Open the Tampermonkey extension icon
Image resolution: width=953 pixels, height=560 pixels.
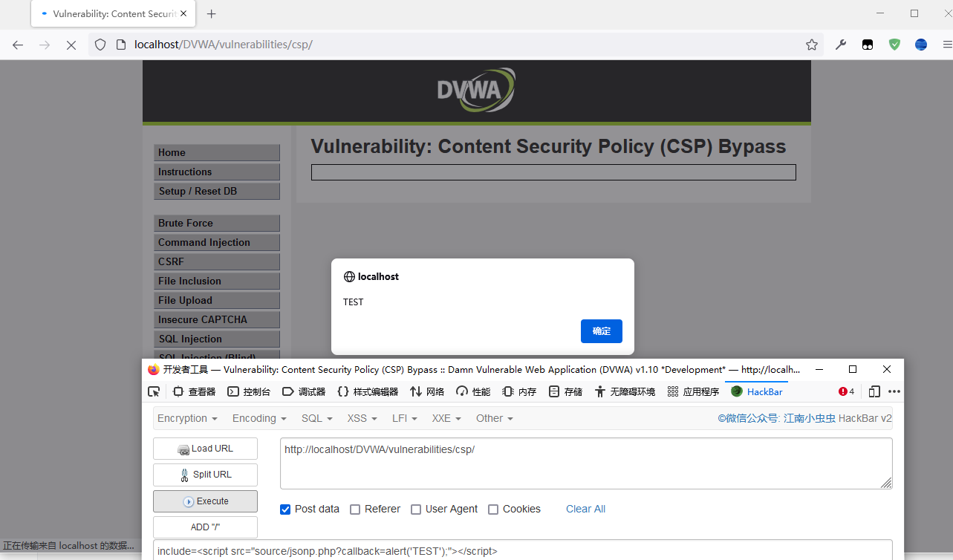[868, 45]
